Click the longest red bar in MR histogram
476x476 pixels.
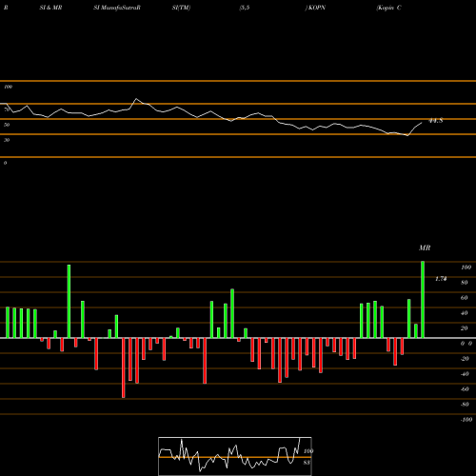click(x=124, y=367)
